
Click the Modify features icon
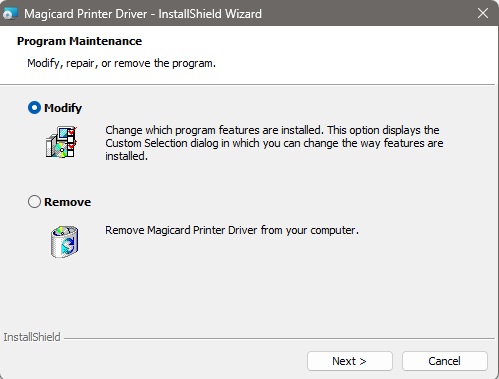coord(62,142)
